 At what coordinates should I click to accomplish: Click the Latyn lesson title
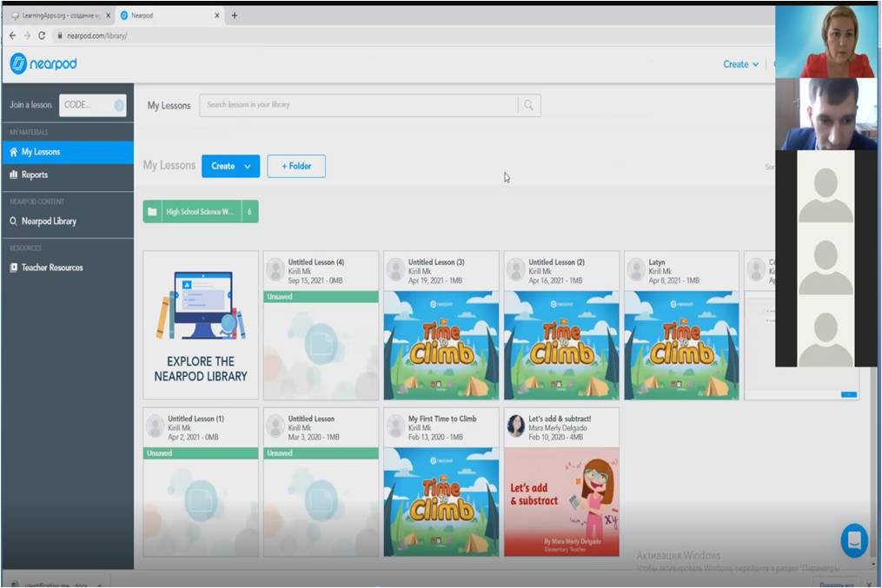tap(657, 262)
